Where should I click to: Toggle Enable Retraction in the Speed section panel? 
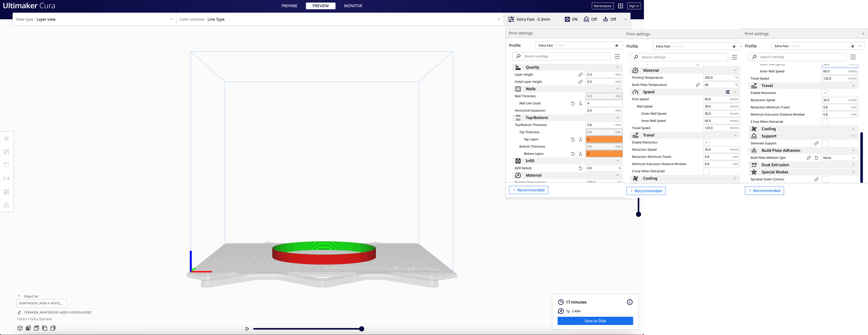coord(706,142)
